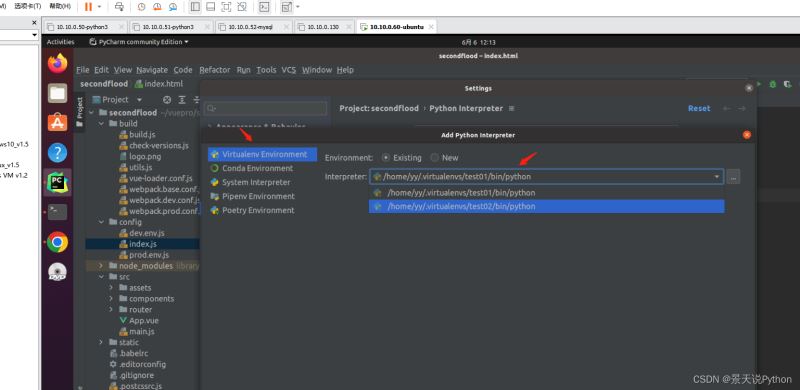The image size is (800, 390).
Task: Select the Existing environment radio button
Action: point(386,158)
